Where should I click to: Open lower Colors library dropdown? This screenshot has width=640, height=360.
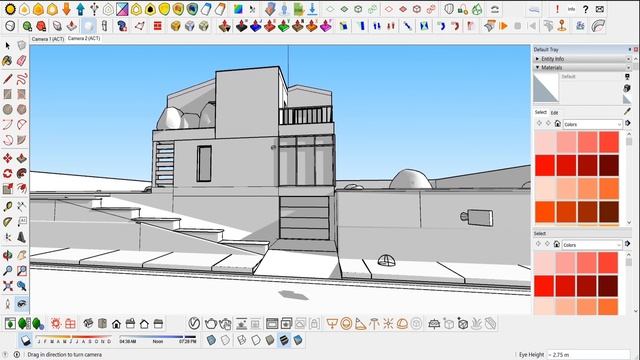click(x=592, y=245)
